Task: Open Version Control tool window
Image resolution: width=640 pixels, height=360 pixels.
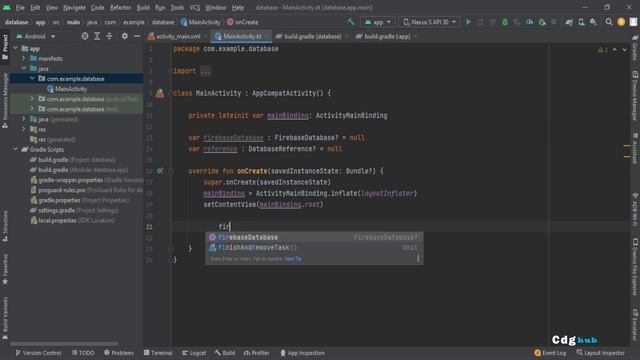Action: [x=38, y=353]
